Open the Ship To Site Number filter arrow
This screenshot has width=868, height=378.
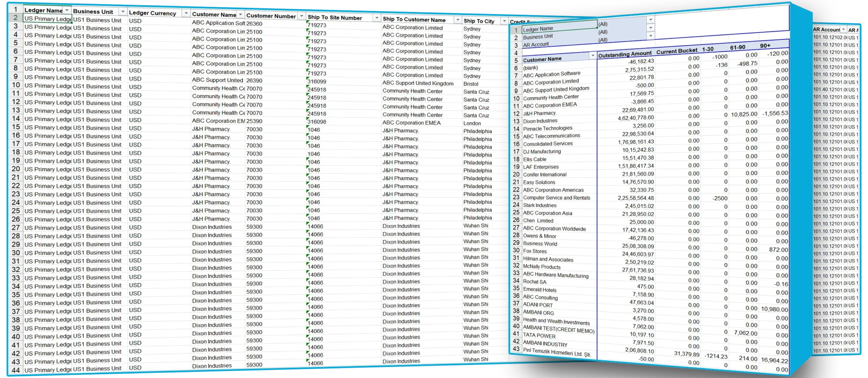pyautogui.click(x=376, y=18)
